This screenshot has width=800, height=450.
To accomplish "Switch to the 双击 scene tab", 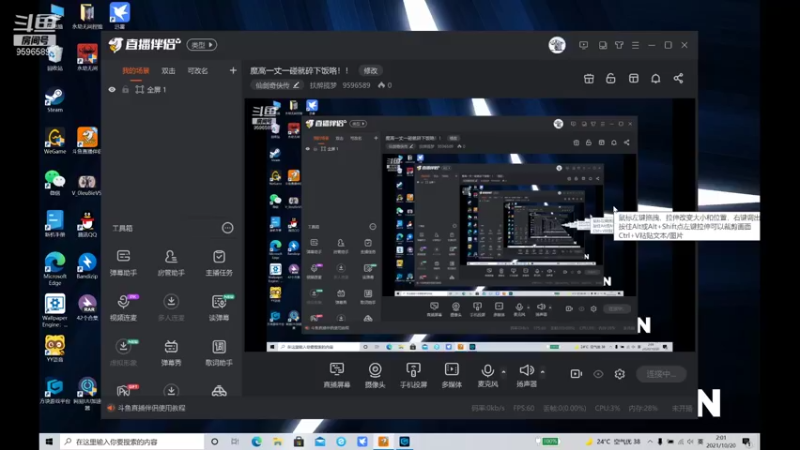I will pos(168,71).
